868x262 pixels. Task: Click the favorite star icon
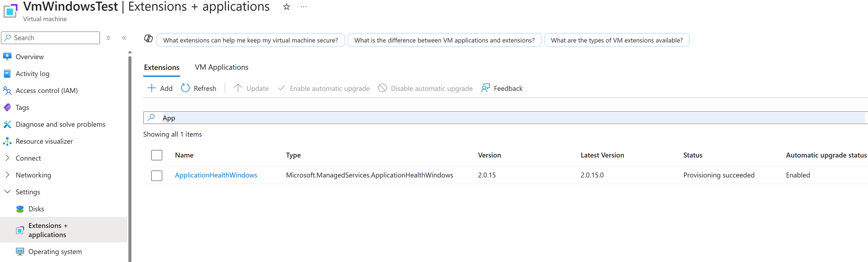287,7
